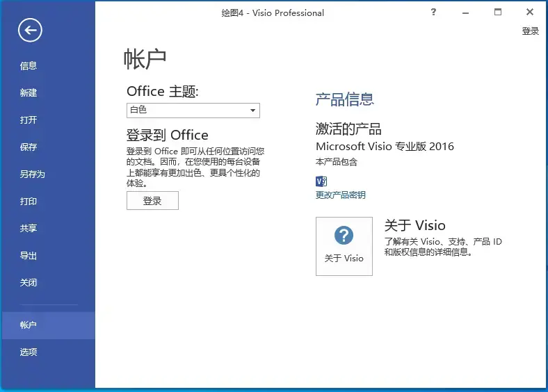
Task: Click the 产品信息 heading
Action: click(345, 99)
